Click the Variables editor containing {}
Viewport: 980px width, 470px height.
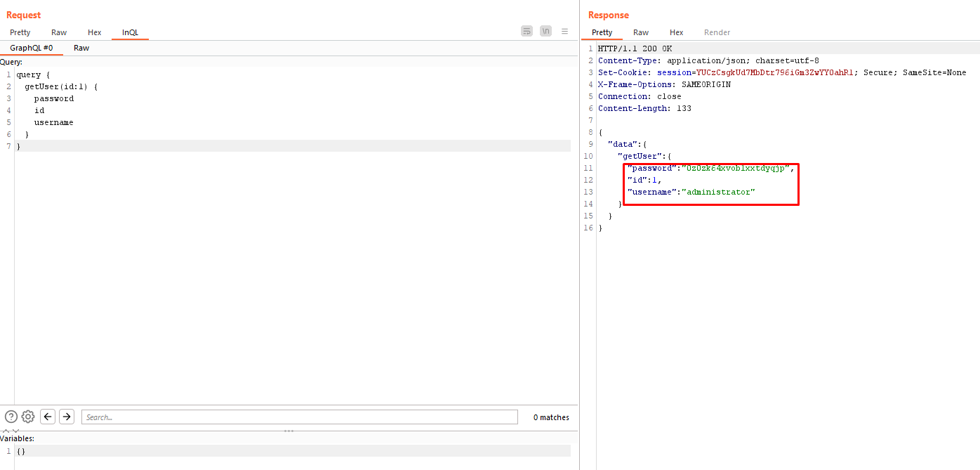pyautogui.click(x=293, y=451)
